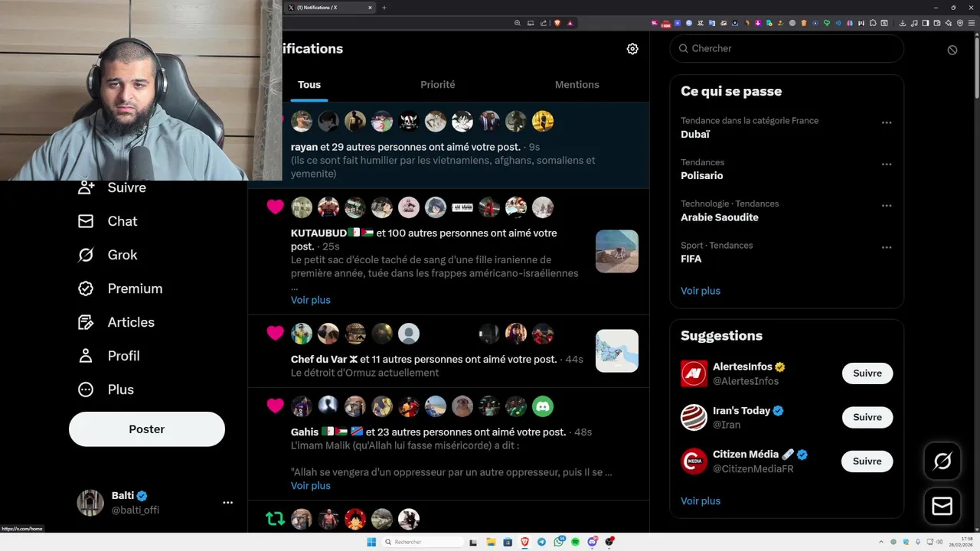The width and height of the screenshot is (980, 551).
Task: Open options for FIFA trend
Action: pos(887,247)
